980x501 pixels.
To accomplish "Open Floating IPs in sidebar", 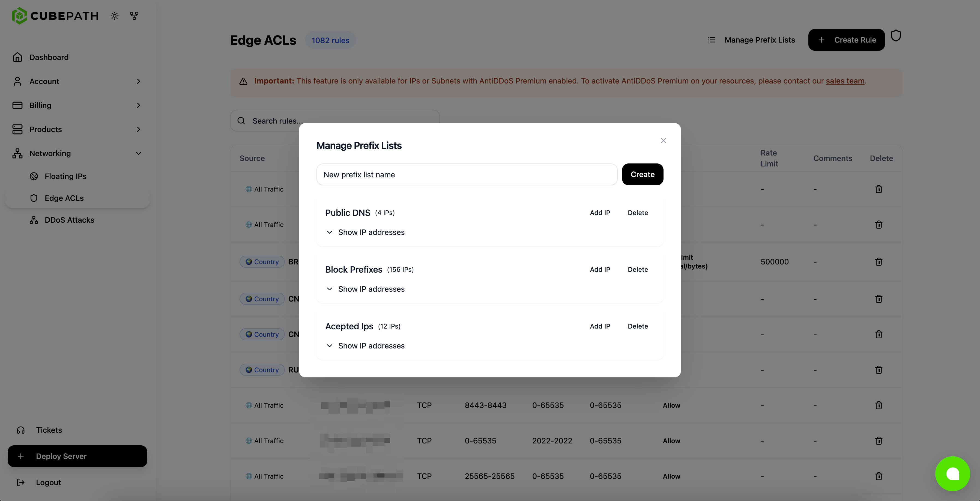I will pyautogui.click(x=65, y=176).
